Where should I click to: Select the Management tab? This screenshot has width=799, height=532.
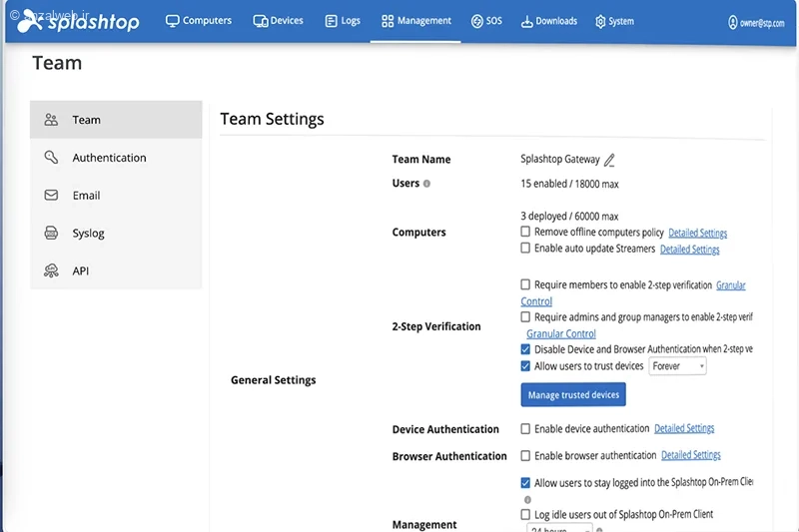[x=415, y=21]
